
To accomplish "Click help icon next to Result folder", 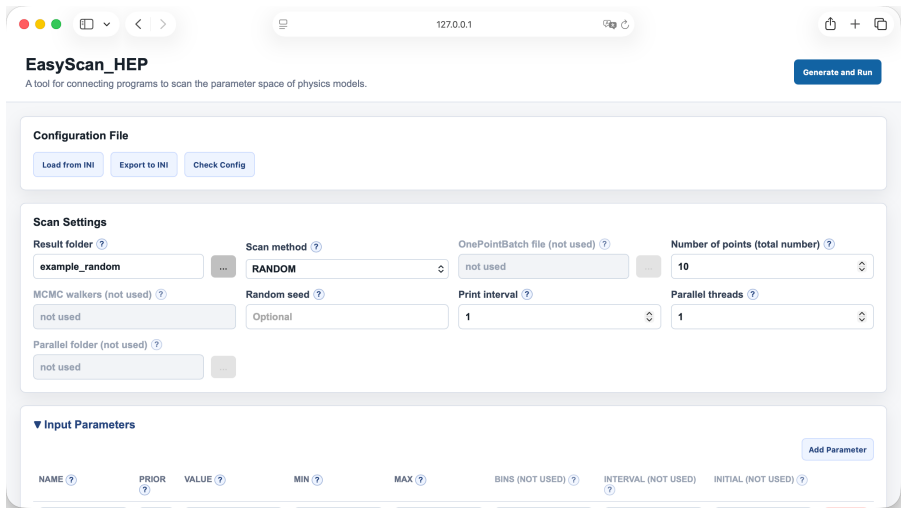I will (x=101, y=244).
